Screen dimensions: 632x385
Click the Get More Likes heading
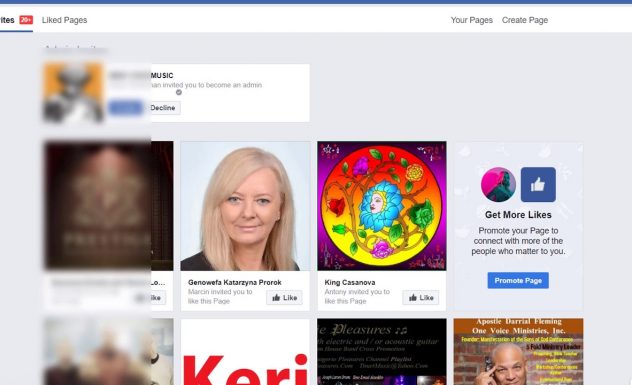tap(518, 215)
